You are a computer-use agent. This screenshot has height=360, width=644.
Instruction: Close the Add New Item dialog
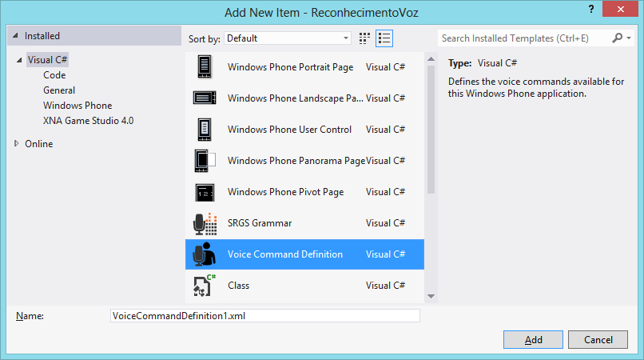click(x=621, y=9)
